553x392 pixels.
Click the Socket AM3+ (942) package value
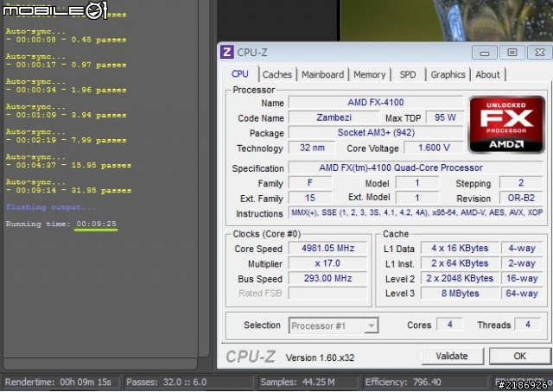pyautogui.click(x=376, y=133)
